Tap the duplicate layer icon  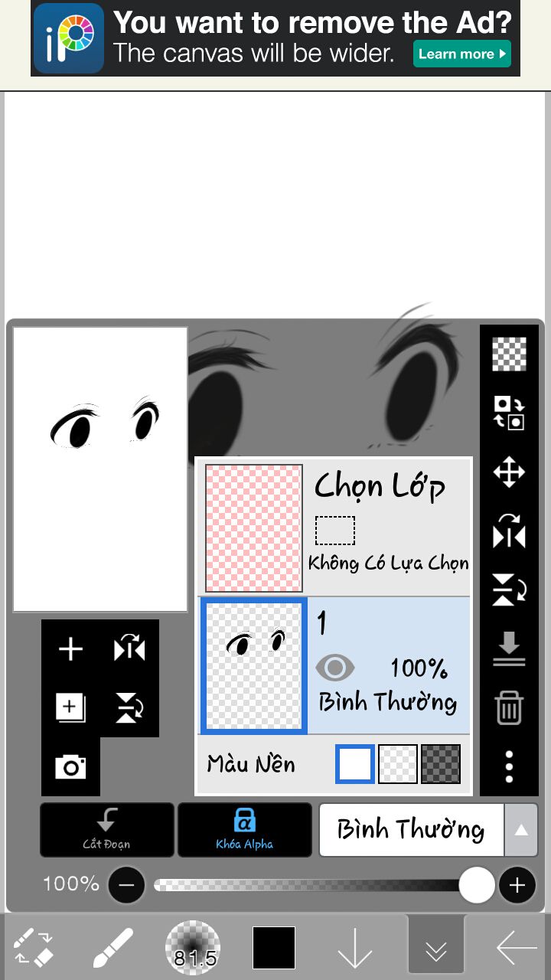click(x=70, y=707)
